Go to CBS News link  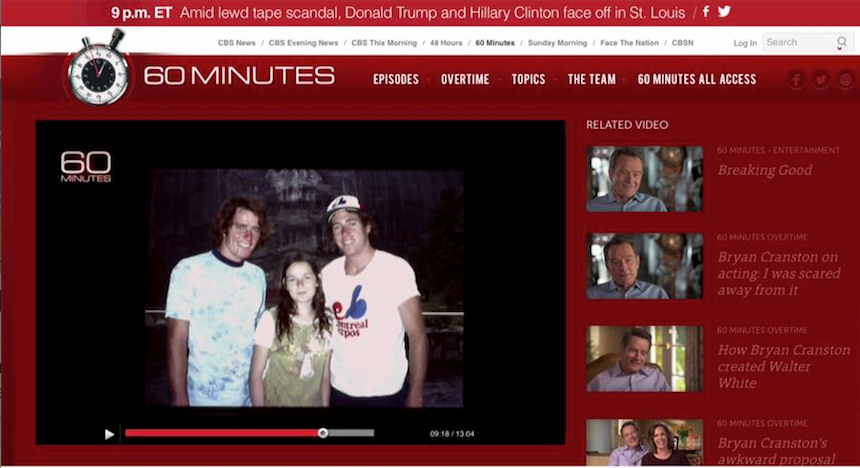coord(236,43)
